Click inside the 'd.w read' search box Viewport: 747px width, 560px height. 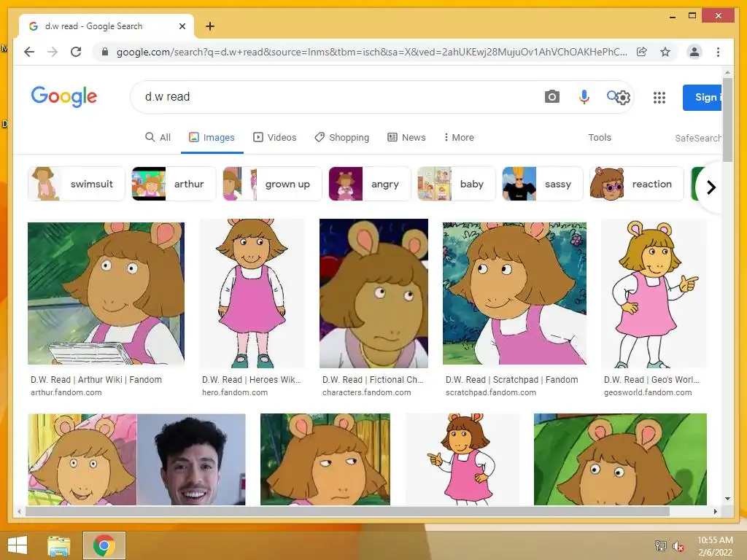pyautogui.click(x=333, y=97)
